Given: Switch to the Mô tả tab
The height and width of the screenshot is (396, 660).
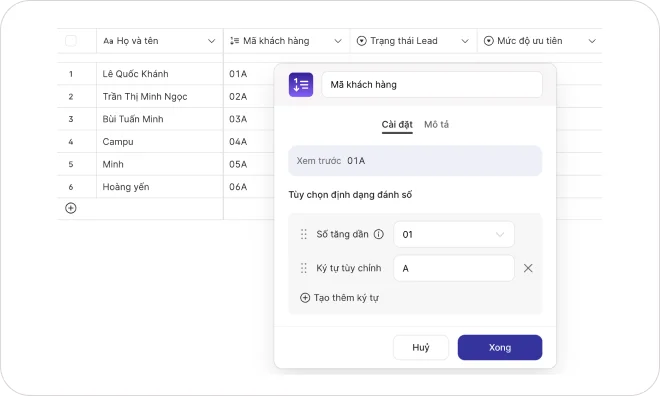Looking at the screenshot, I should 436,125.
